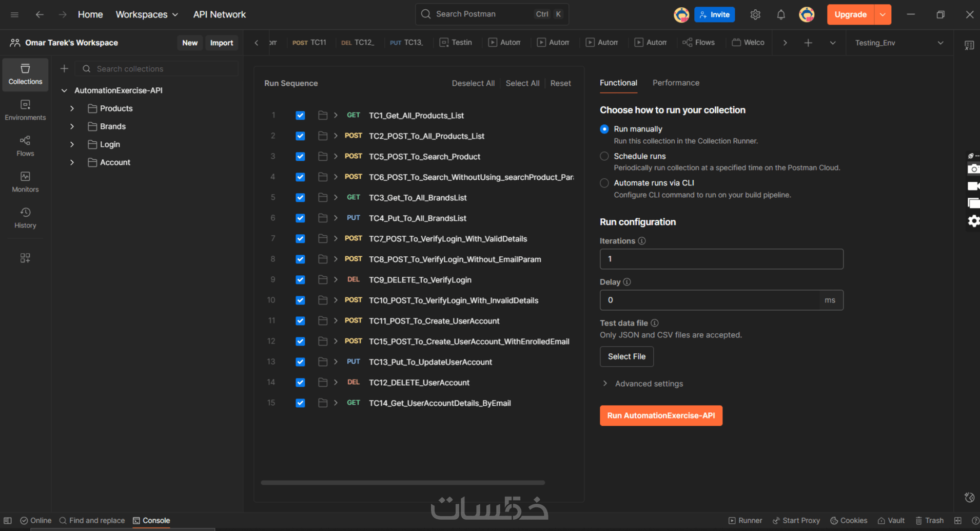Open the Flows sidebar panel
980x531 pixels.
25,146
